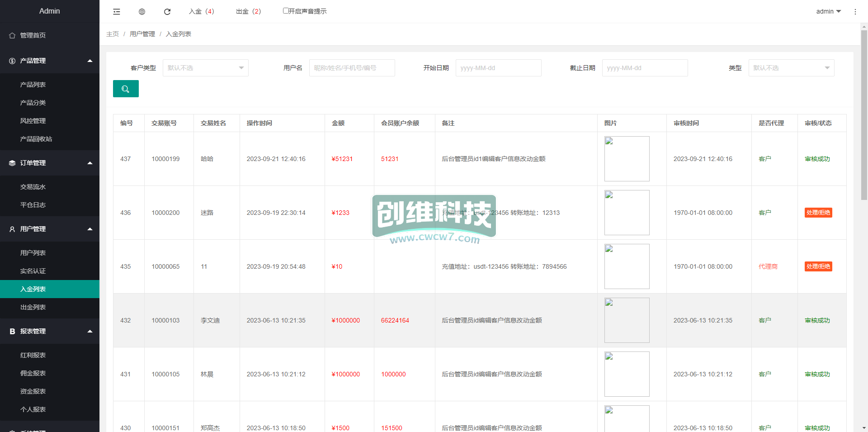Click the green search button
Image resolution: width=868 pixels, height=432 pixels.
[x=126, y=89]
